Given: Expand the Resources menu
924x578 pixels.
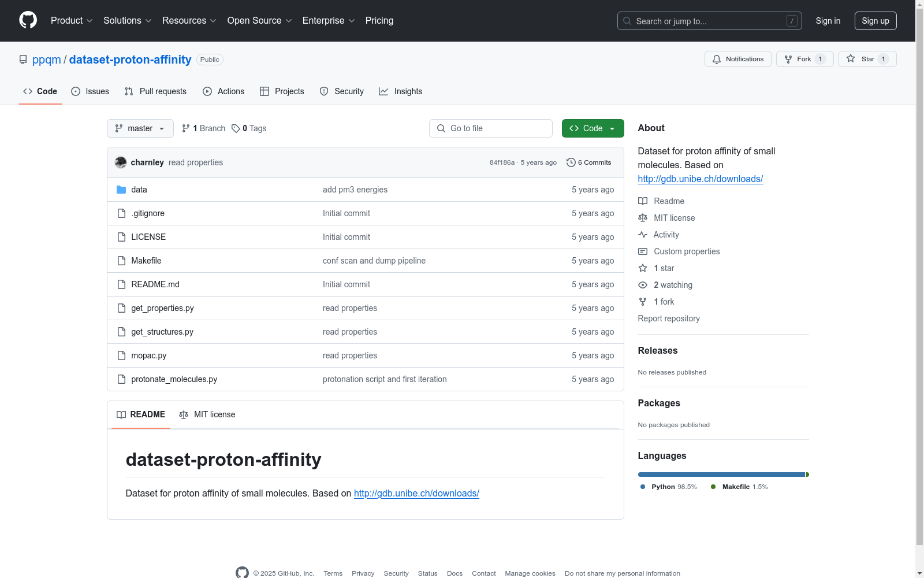Looking at the screenshot, I should (189, 20).
